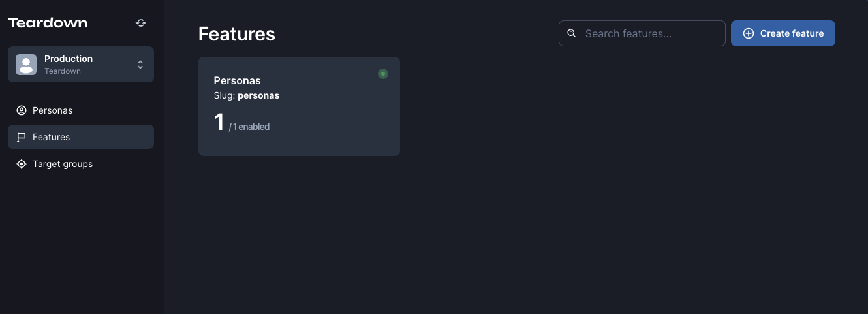The height and width of the screenshot is (314, 868).
Task: Toggle the green status dot on Personas card
Action: pyautogui.click(x=383, y=74)
